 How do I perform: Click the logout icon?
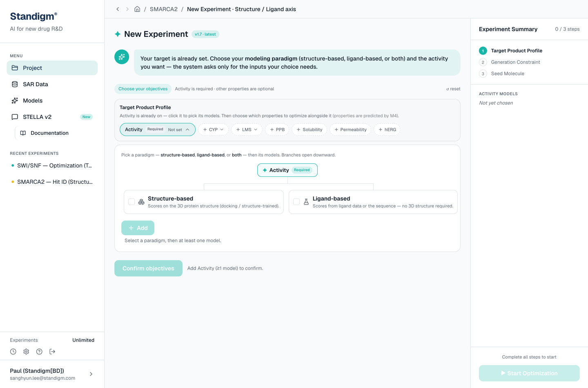[52, 352]
